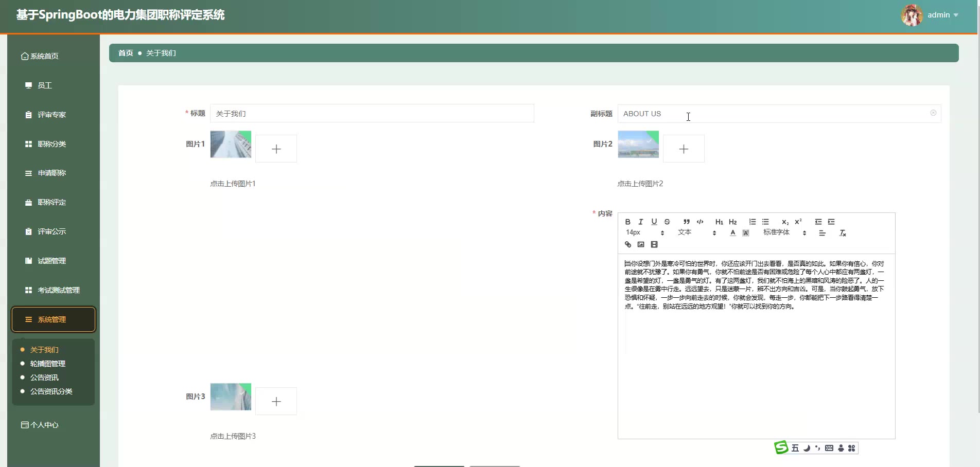Select the 关于我们 submenu item

tap(44, 350)
